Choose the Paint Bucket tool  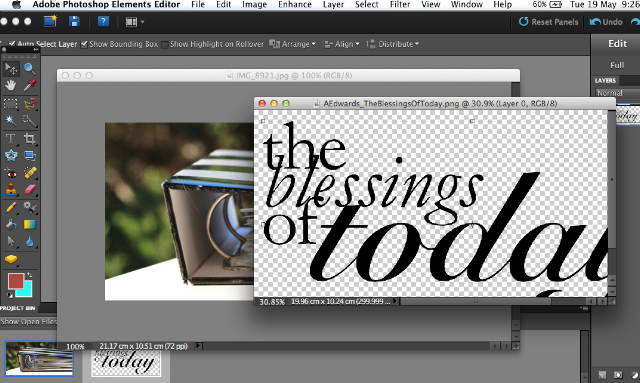point(11,224)
